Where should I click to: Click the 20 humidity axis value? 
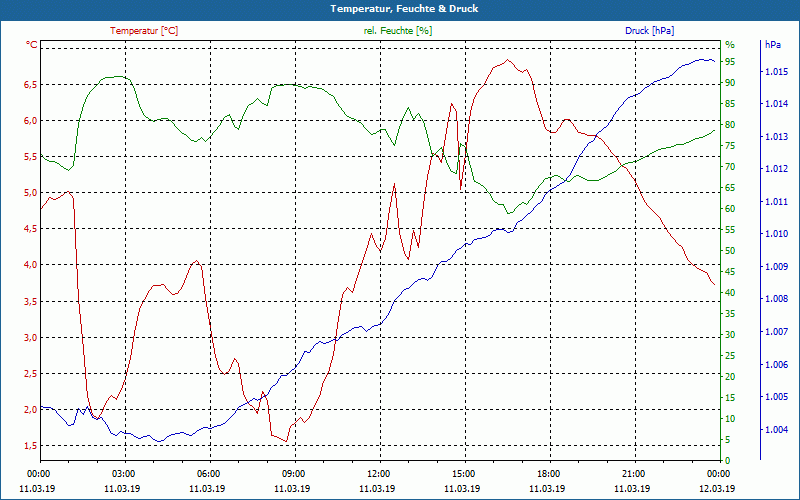click(730, 377)
